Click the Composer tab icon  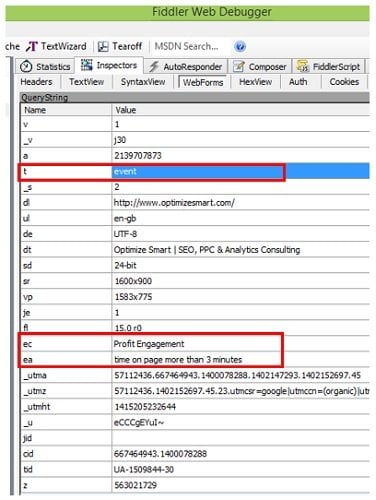(x=239, y=66)
